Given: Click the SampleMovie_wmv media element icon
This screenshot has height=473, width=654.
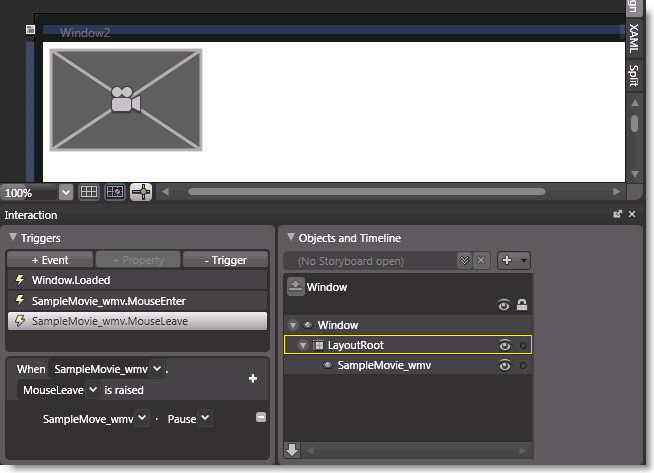Looking at the screenshot, I should pos(328,365).
